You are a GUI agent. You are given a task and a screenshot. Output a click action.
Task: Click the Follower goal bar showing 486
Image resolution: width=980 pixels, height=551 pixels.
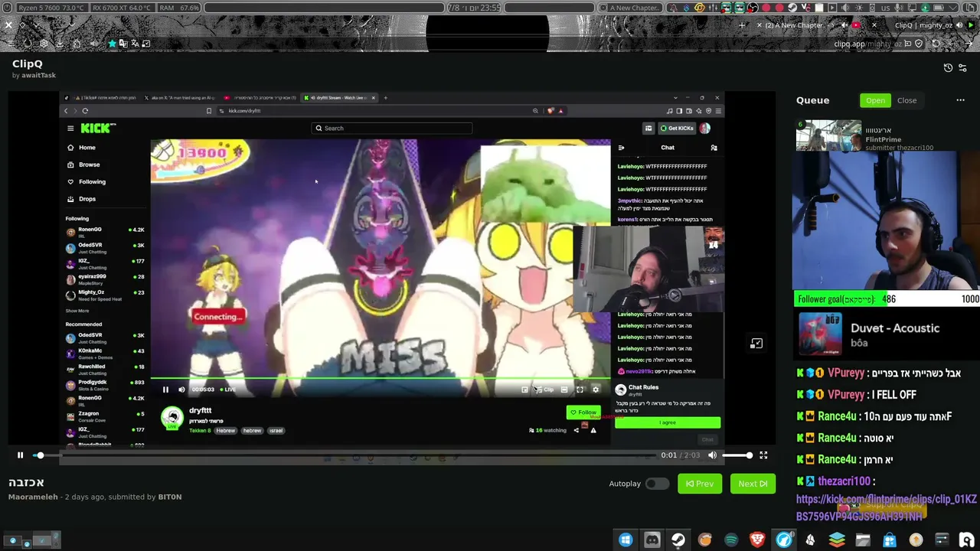coord(887,299)
